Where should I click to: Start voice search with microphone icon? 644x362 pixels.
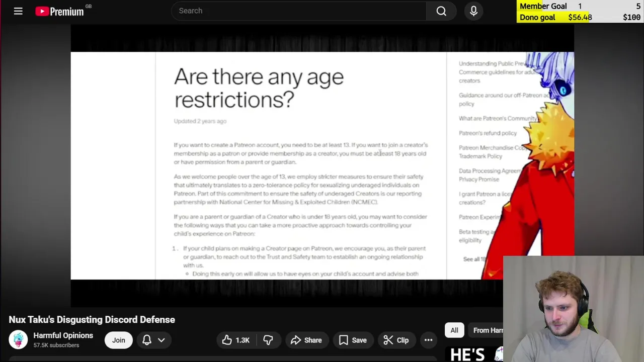click(x=473, y=11)
